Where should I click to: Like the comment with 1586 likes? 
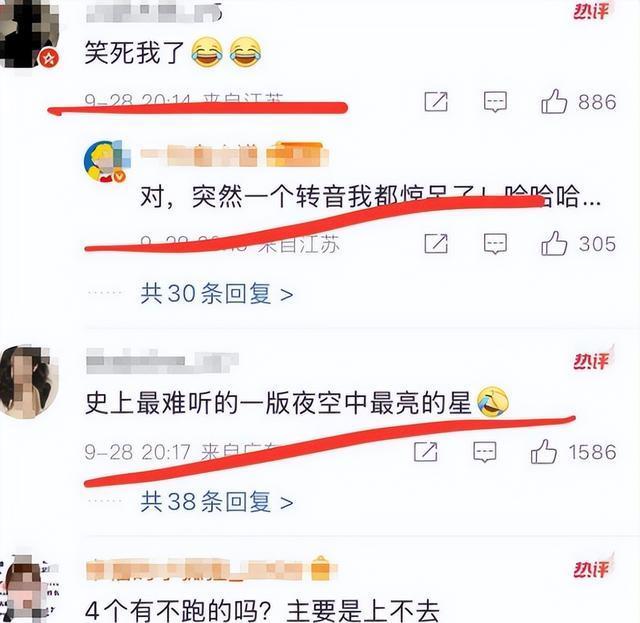tap(543, 452)
